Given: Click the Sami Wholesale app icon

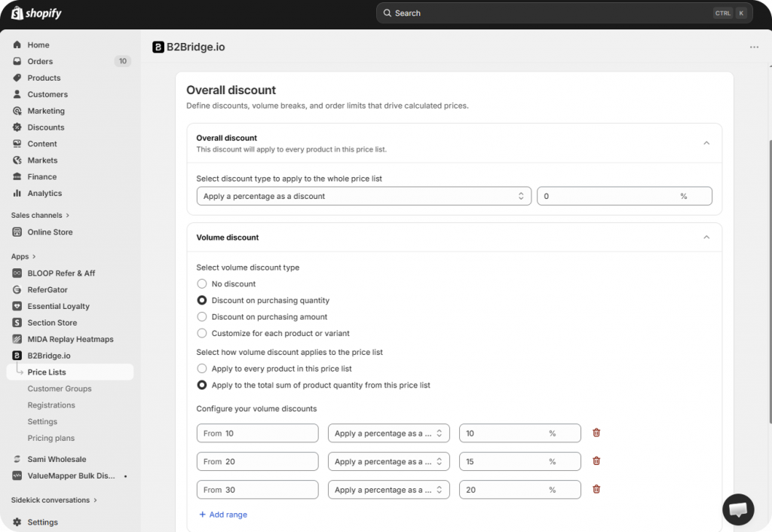Looking at the screenshot, I should click(x=17, y=459).
